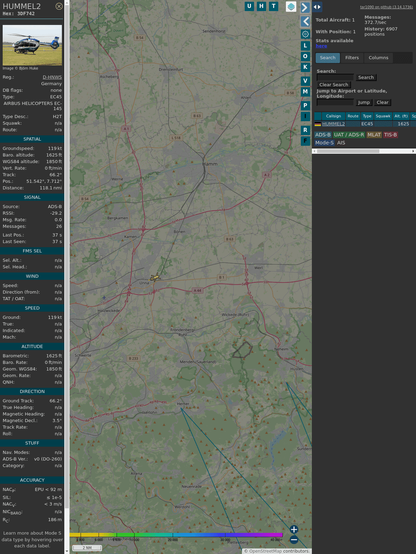The image size is (416, 554).
Task: Click the R map button
Action: (305, 130)
